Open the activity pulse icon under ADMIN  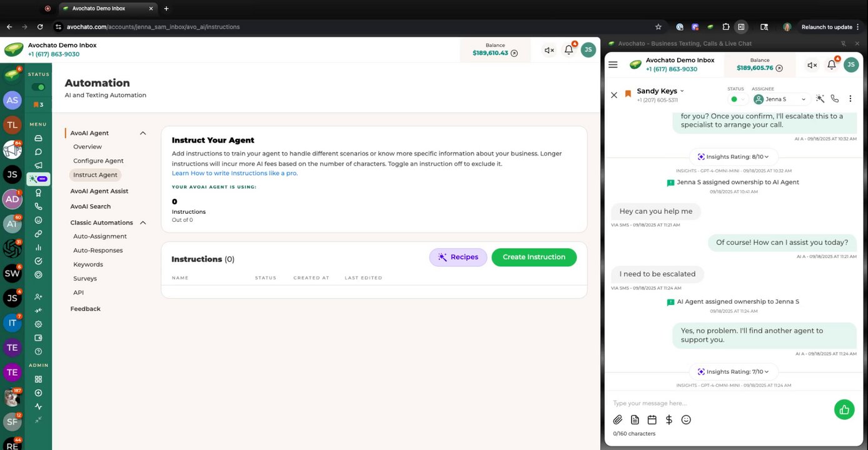(38, 407)
